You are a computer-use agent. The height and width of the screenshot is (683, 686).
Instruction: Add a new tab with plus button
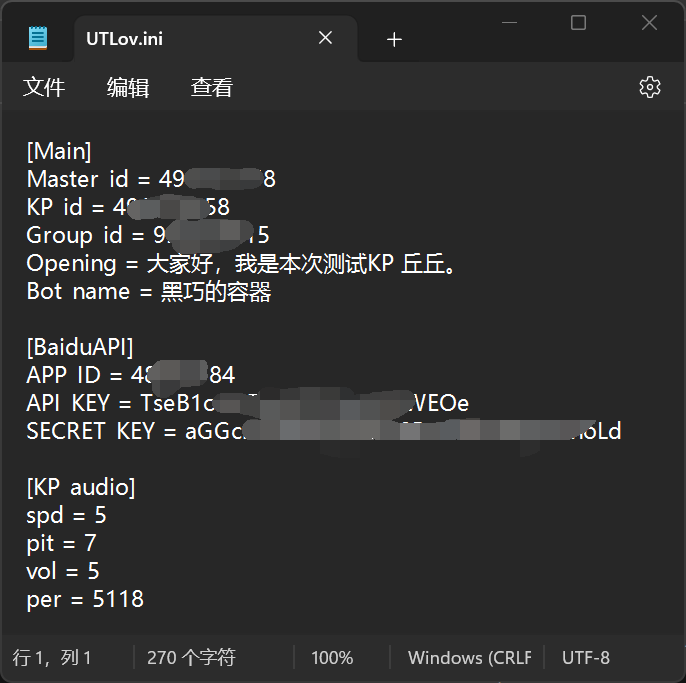(394, 39)
